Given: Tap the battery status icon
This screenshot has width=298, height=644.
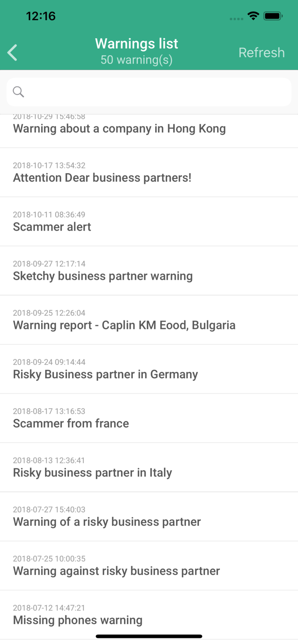Looking at the screenshot, I should pyautogui.click(x=273, y=16).
